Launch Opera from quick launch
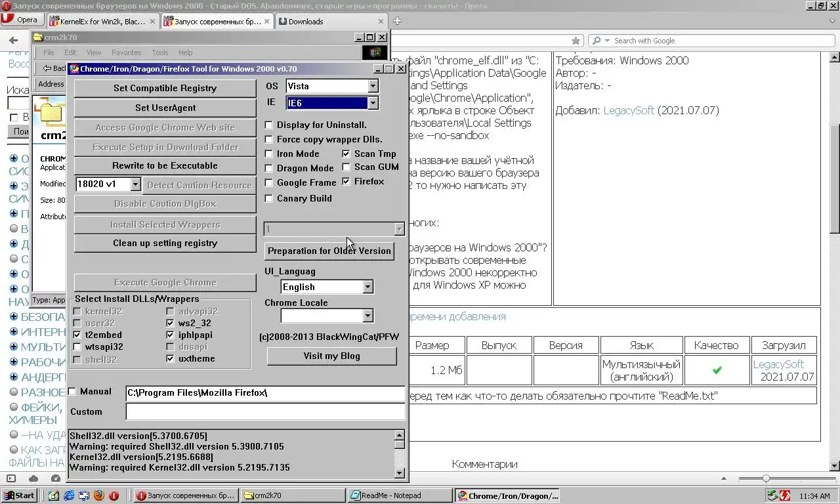 (x=114, y=495)
